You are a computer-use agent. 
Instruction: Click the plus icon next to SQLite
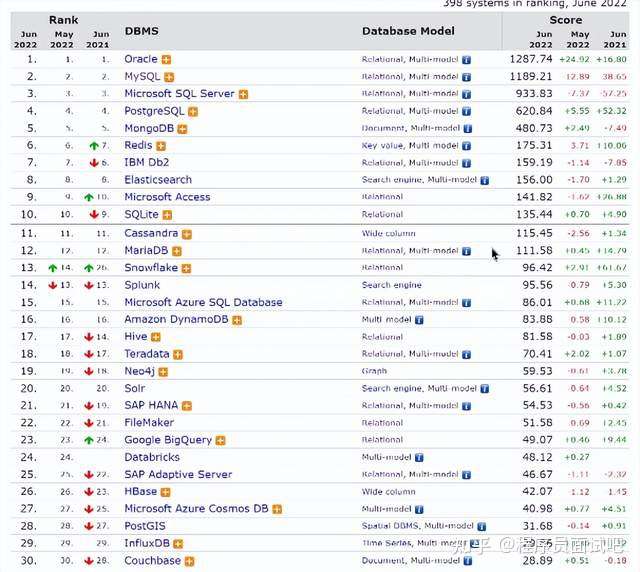tap(167, 215)
